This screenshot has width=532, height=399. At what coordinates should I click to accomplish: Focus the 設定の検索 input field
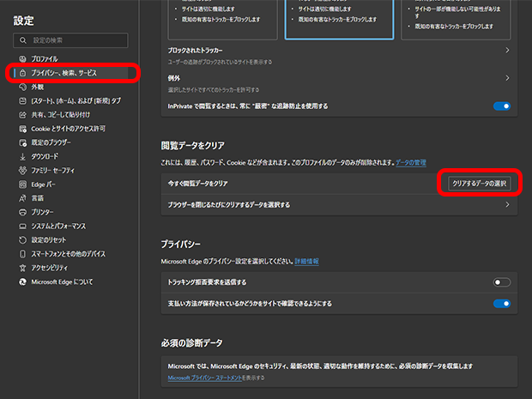(70, 40)
